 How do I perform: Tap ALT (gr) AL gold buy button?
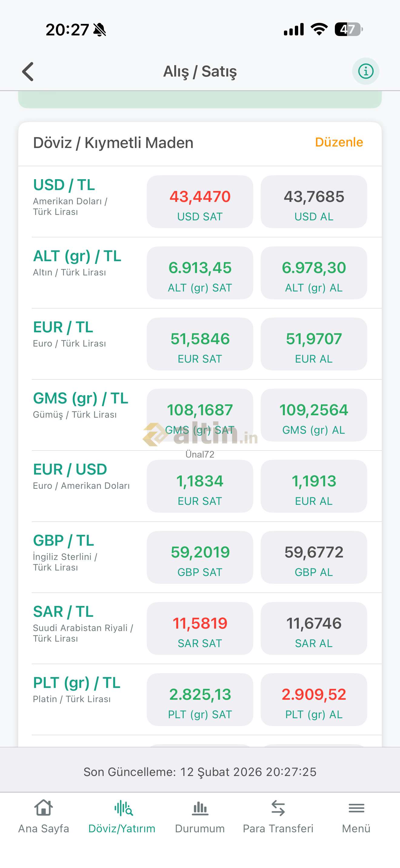pos(314,273)
